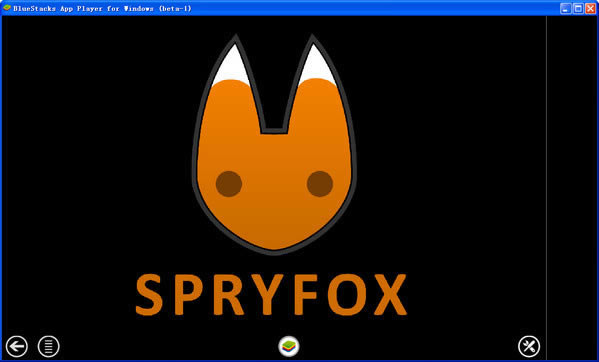This screenshot has height=362, width=599.
Task: Maximize the BlueStacks App Player window
Action: (578, 8)
